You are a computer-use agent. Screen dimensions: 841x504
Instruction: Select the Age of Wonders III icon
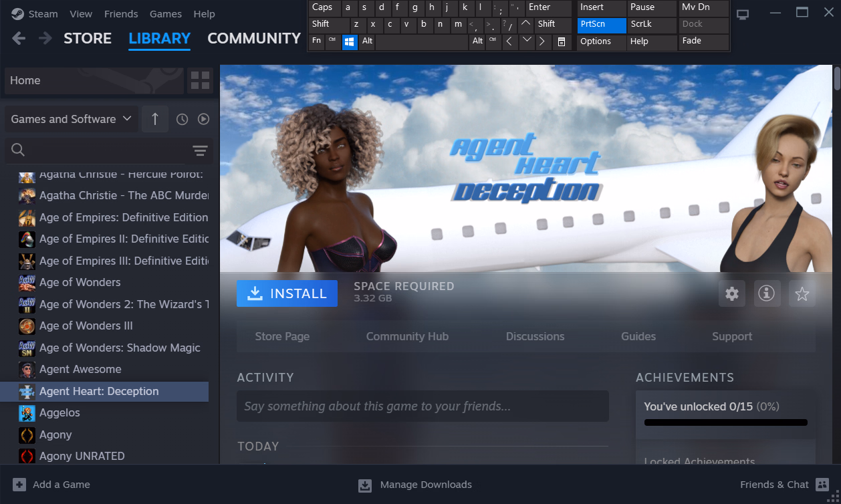tap(27, 326)
